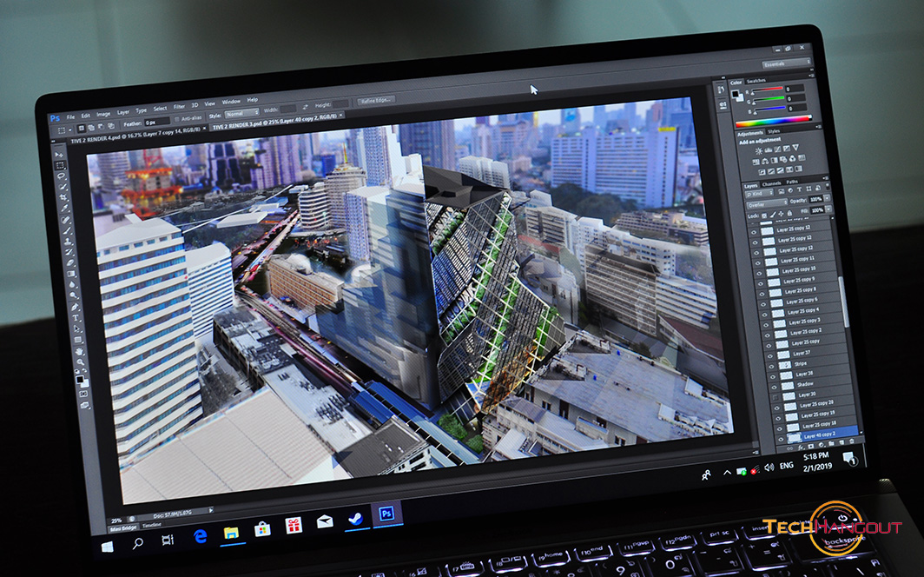
Task: Select the Crop tool
Action: click(63, 198)
